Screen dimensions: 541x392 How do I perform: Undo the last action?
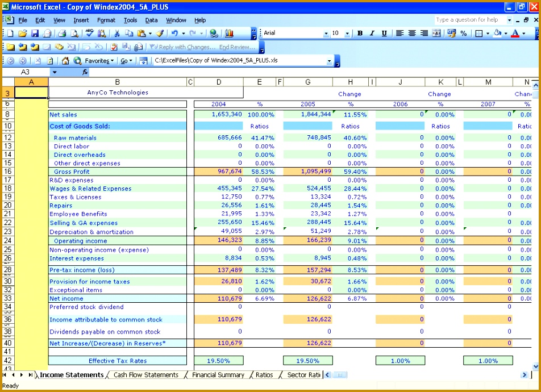[174, 34]
